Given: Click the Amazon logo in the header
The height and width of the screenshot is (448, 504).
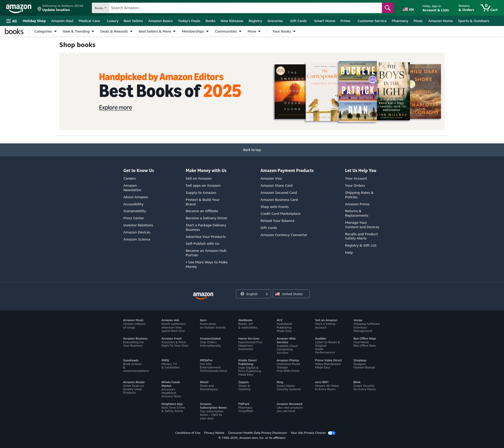Looking at the screenshot, I should point(19,8).
